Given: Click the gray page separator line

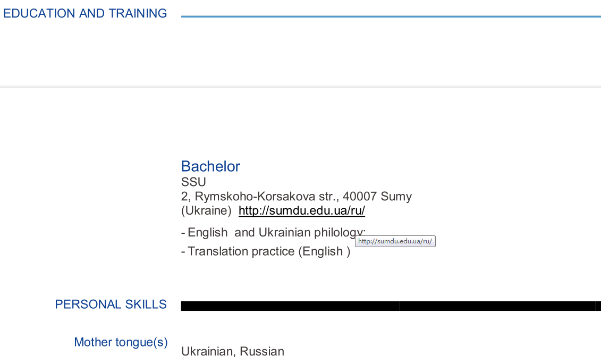Looking at the screenshot, I should [300, 86].
